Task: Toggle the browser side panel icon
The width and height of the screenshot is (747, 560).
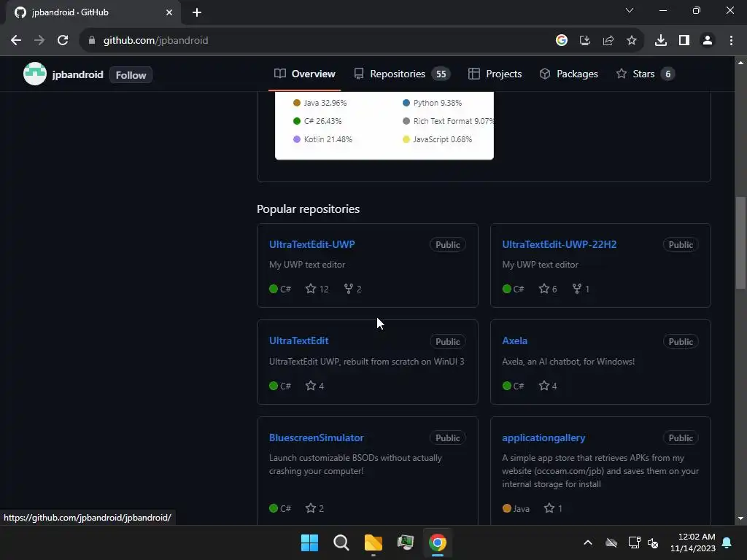Action: click(x=684, y=41)
